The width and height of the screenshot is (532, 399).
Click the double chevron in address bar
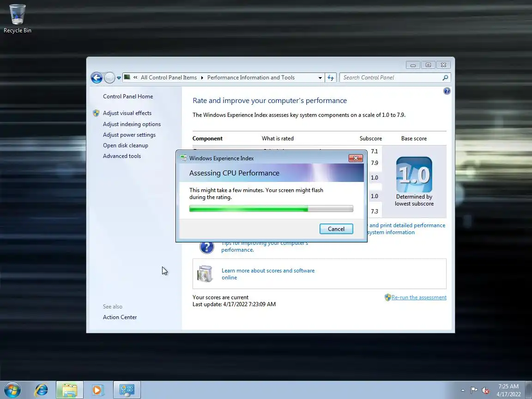135,78
